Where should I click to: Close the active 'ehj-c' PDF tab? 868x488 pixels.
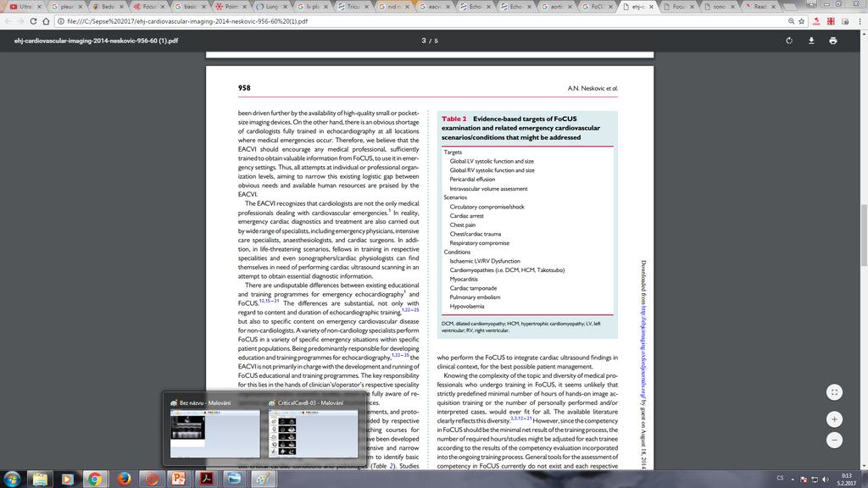(651, 7)
